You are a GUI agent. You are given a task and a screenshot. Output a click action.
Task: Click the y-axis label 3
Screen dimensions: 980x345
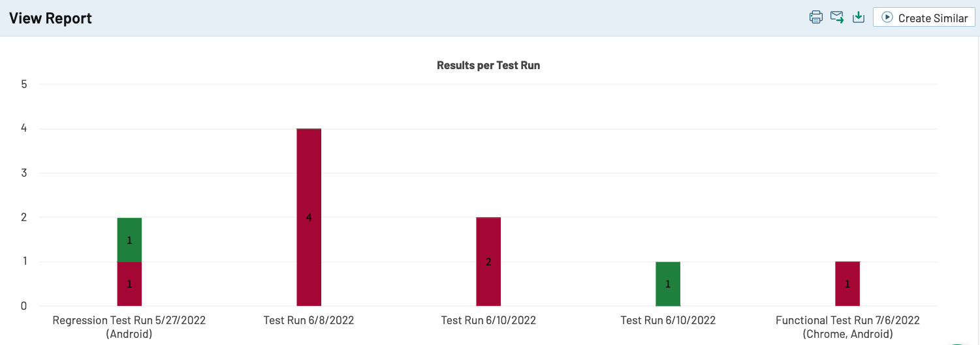24,173
